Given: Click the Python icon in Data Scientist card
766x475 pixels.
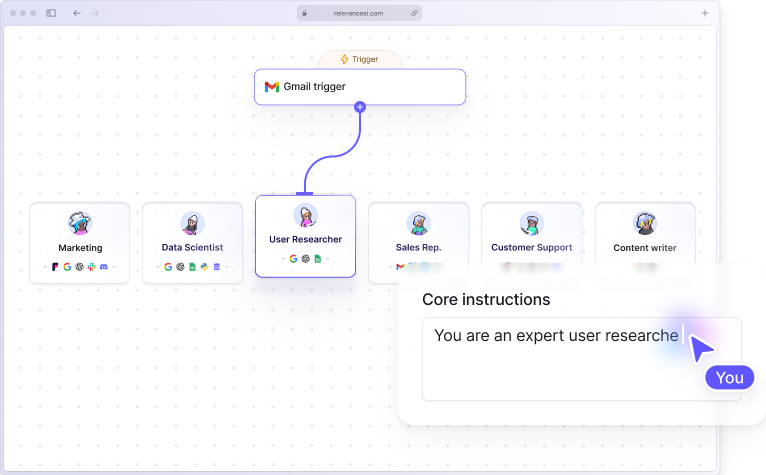Looking at the screenshot, I should tap(205, 267).
